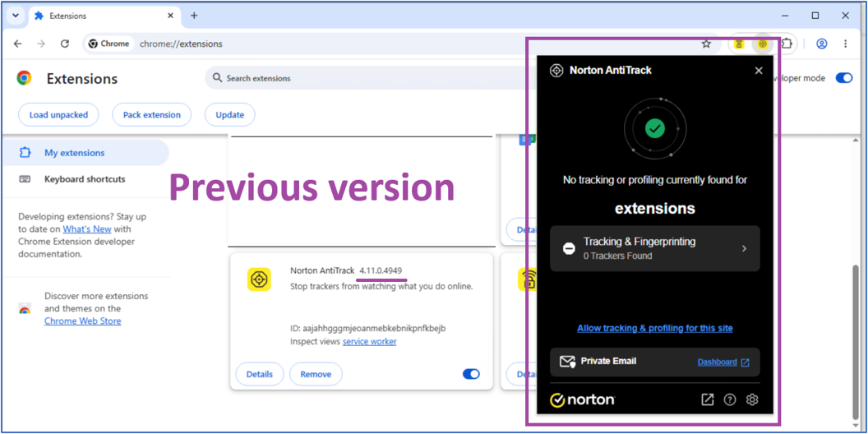Click the Norton AntiTrack popup header logo
This screenshot has width=868, height=434.
(556, 71)
